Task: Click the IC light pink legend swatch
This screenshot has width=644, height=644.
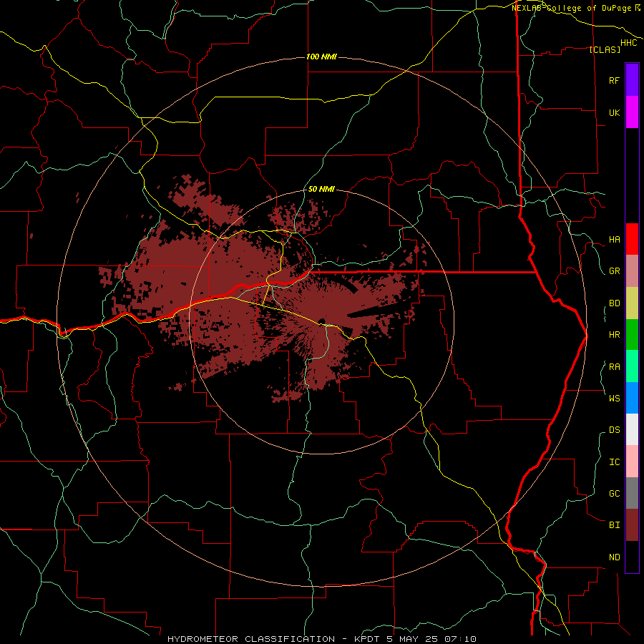Action: (632, 462)
